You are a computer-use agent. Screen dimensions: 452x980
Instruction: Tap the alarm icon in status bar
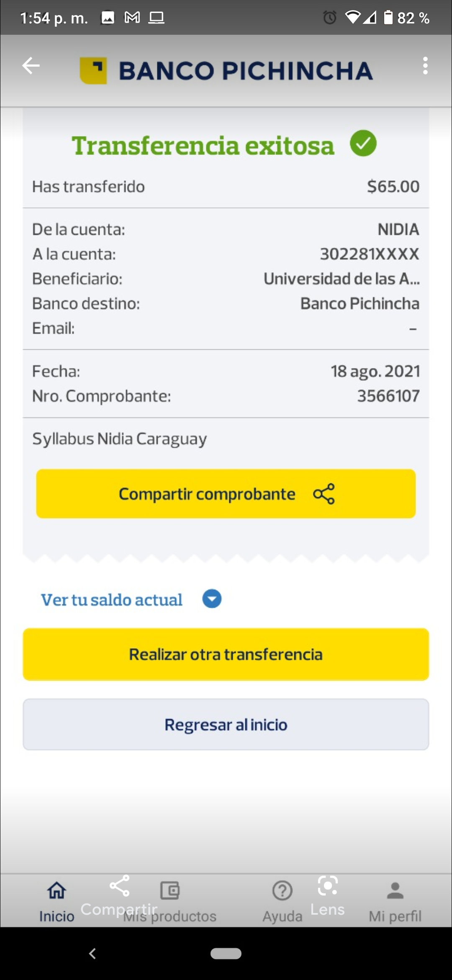(330, 18)
